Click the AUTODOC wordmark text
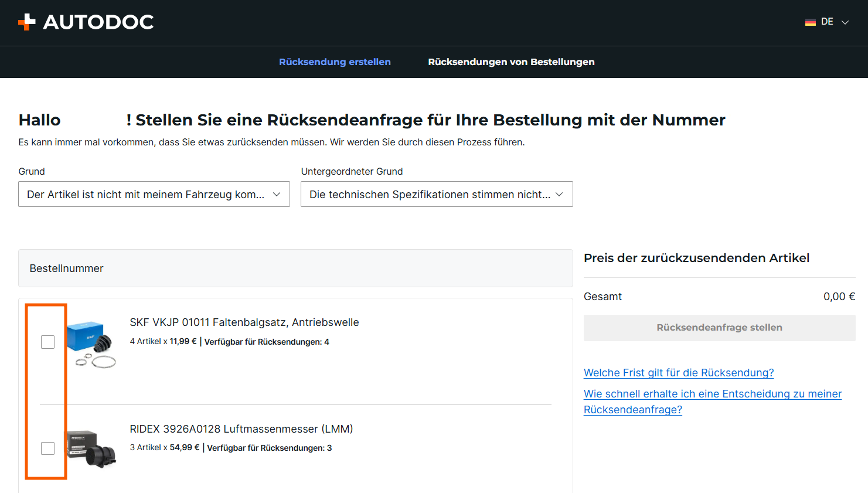Screen dimensions: 868x493 pos(98,22)
